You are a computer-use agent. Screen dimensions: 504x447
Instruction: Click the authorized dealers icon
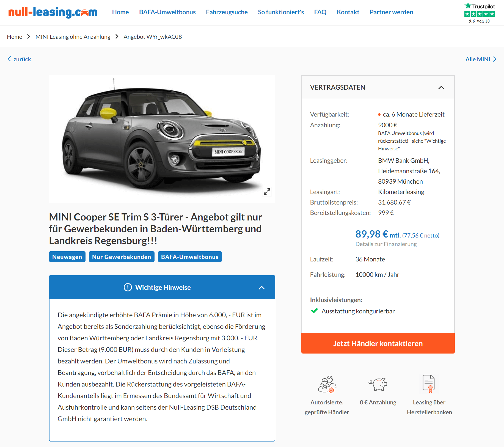pos(327,384)
